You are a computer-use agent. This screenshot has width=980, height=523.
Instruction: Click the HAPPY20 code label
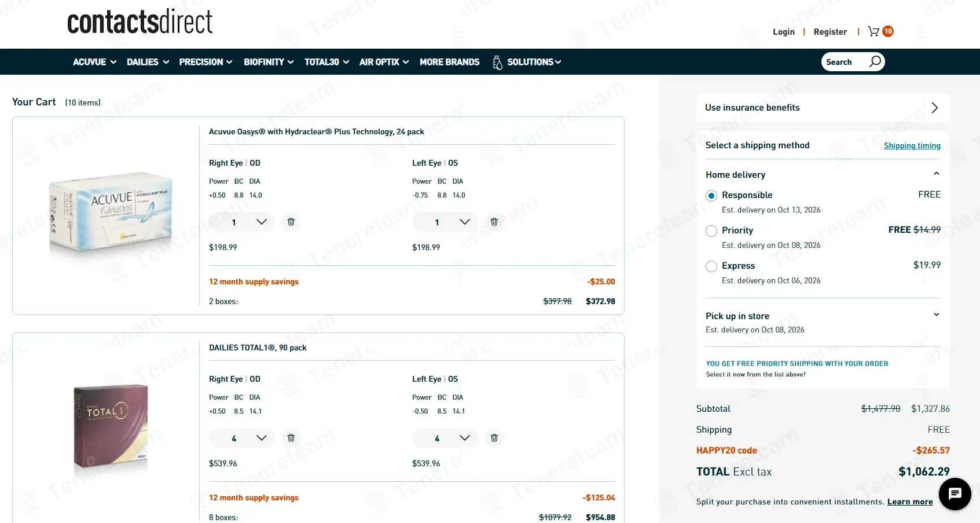726,451
